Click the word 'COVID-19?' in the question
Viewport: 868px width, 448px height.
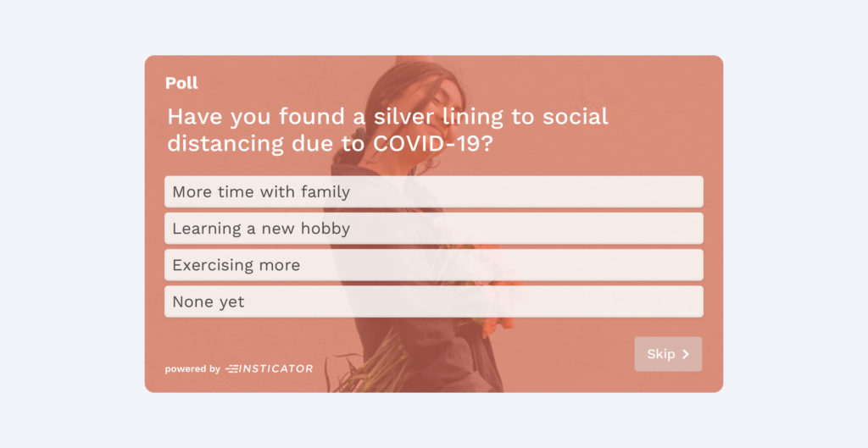click(x=432, y=143)
